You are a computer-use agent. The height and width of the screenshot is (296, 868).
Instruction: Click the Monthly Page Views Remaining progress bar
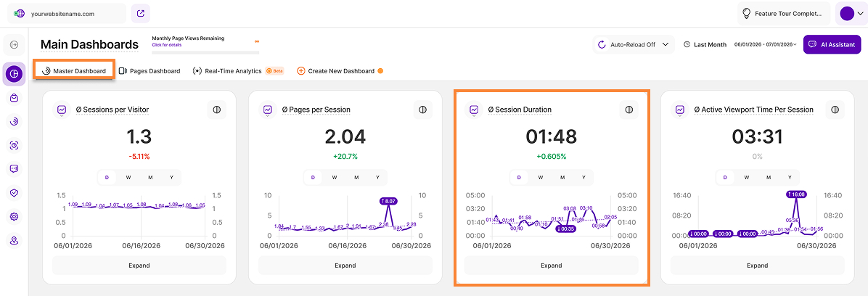[x=205, y=52]
